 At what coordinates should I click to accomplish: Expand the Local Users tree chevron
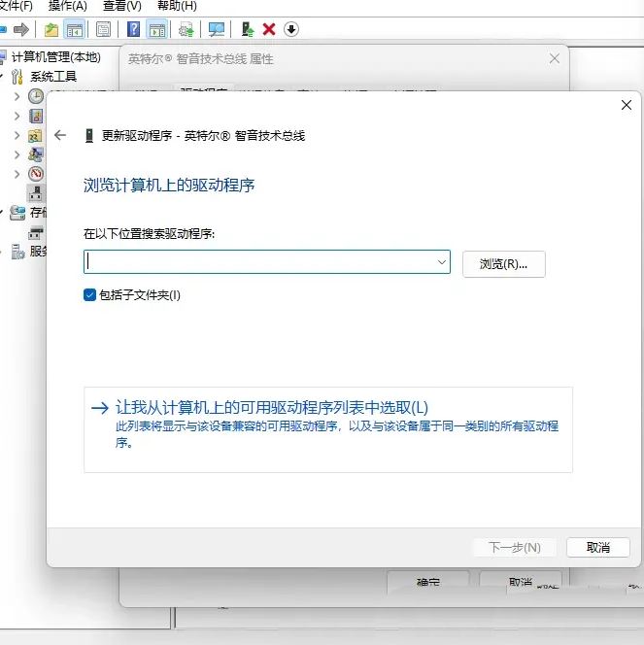pyautogui.click(x=17, y=154)
